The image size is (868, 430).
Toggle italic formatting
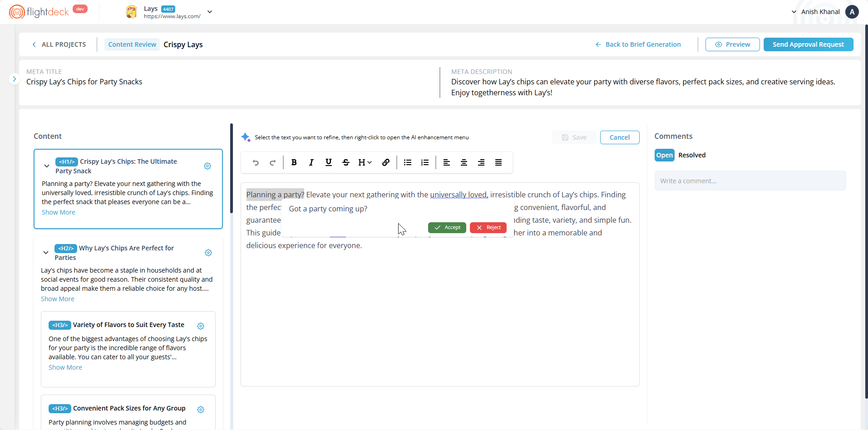[311, 162]
